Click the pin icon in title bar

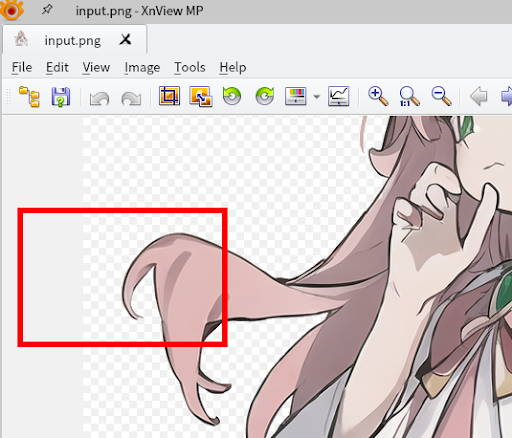47,9
